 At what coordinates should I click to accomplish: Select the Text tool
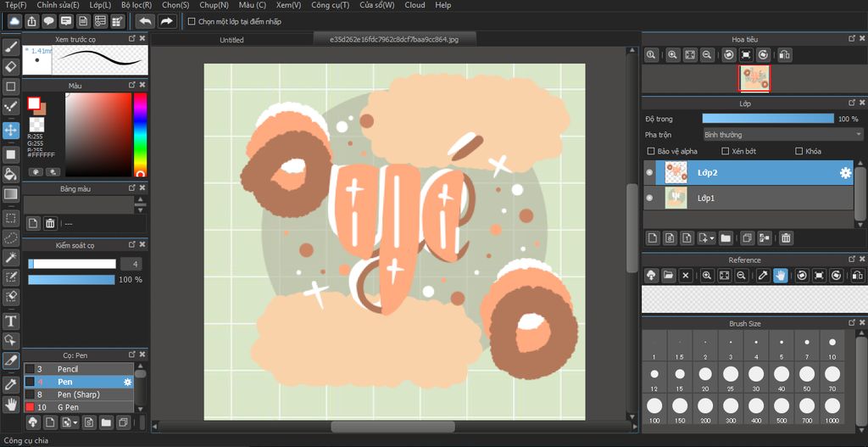pyautogui.click(x=11, y=321)
